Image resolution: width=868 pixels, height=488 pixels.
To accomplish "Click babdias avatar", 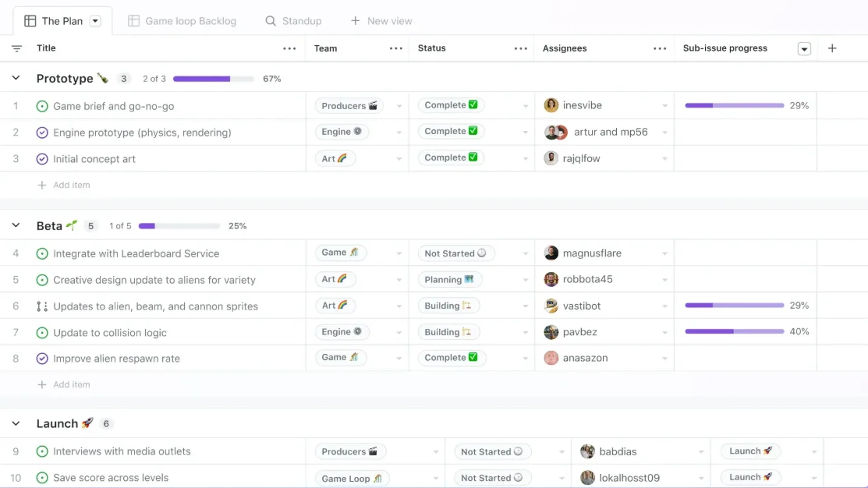I will point(587,451).
